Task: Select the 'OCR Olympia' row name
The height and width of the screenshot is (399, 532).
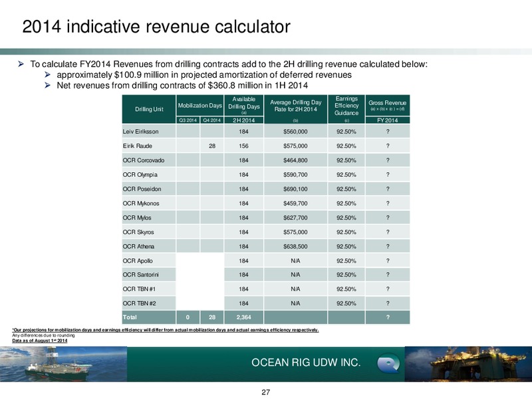Action: (140, 175)
